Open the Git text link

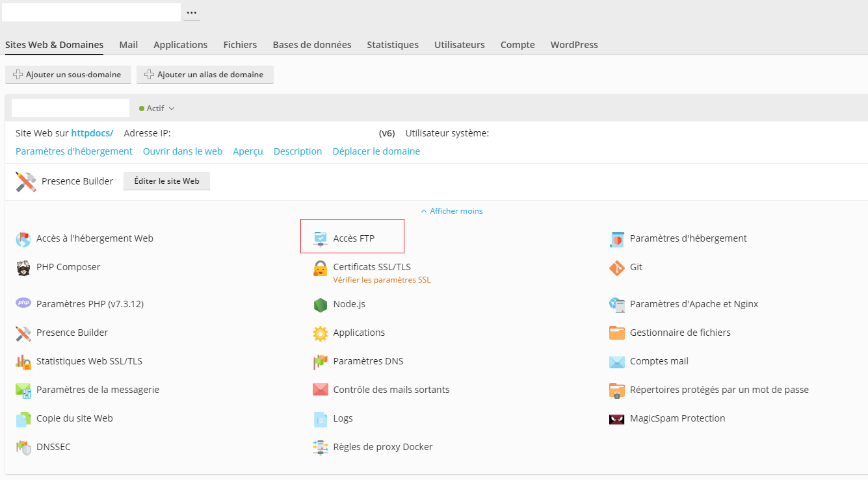[x=636, y=267]
